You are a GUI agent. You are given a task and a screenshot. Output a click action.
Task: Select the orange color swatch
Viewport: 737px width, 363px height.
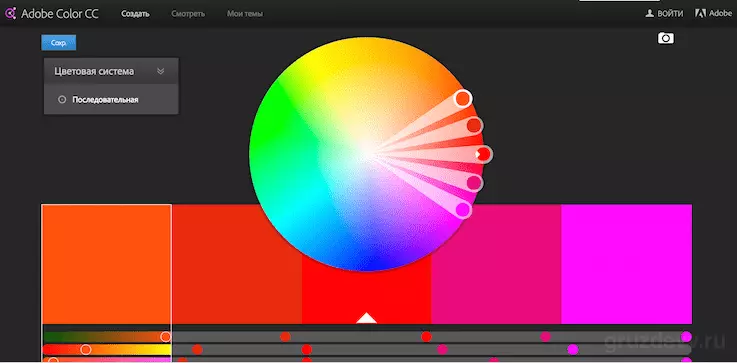tap(107, 264)
